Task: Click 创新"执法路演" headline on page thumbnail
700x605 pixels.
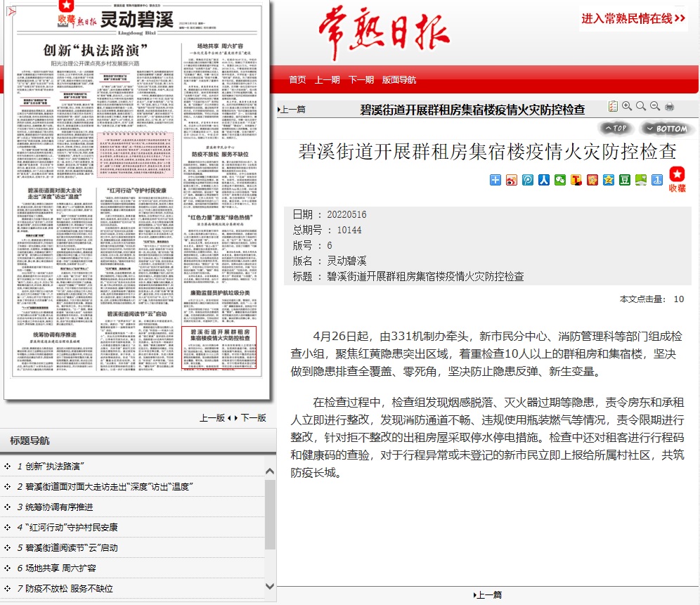Action: [x=95, y=51]
